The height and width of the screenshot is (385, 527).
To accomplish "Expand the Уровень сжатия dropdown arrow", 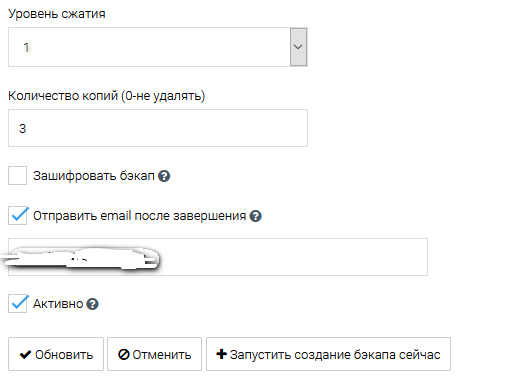I will pyautogui.click(x=298, y=47).
